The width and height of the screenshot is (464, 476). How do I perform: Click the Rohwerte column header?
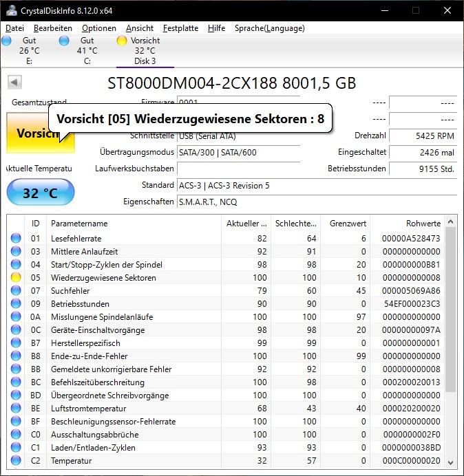407,224
